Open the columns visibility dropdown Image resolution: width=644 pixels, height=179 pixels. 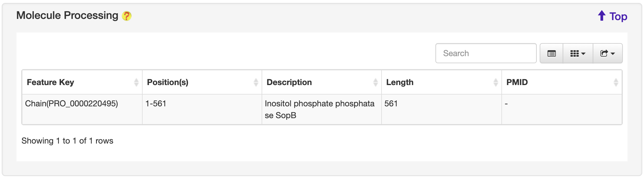[x=578, y=53]
